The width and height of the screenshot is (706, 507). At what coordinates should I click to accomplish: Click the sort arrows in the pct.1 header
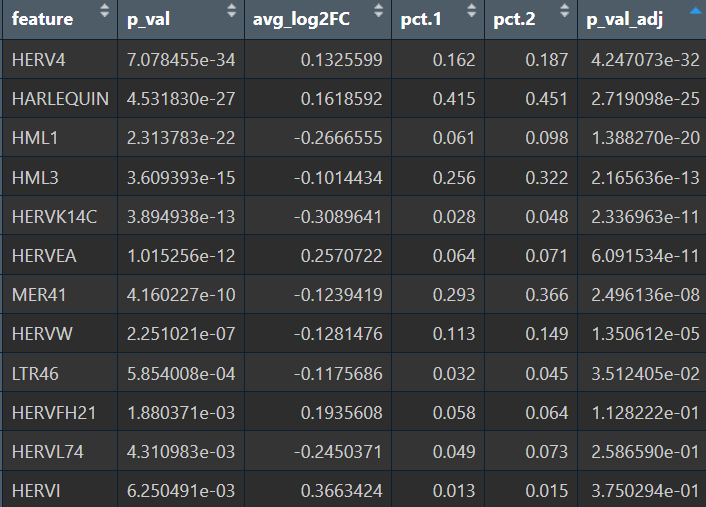click(x=472, y=14)
